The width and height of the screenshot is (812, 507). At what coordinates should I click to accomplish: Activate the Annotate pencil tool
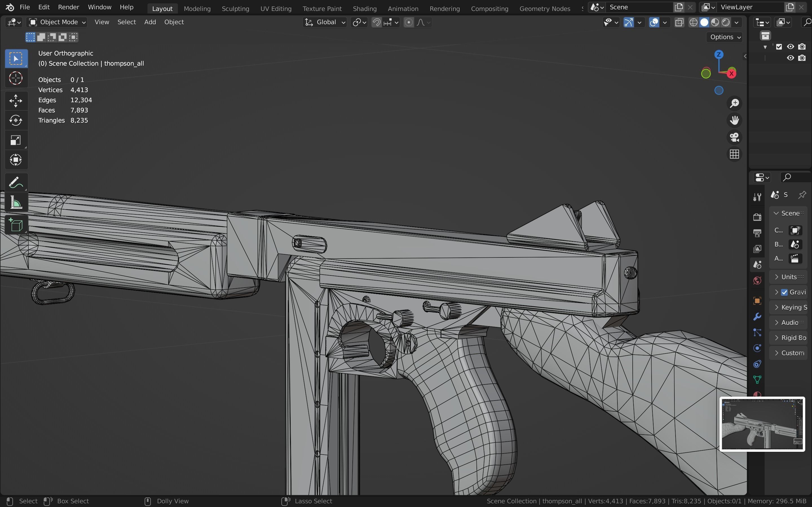tap(16, 183)
